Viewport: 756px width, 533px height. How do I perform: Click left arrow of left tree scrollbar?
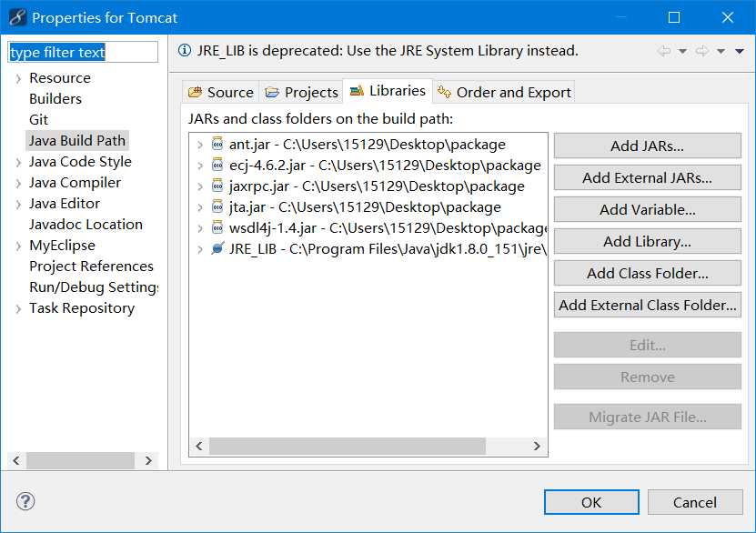tap(16, 461)
